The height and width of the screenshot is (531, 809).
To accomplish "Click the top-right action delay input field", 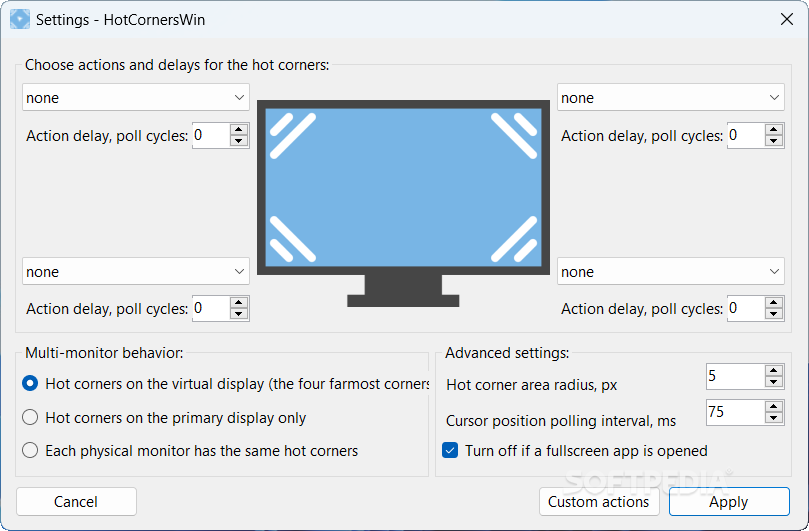I will [746, 136].
